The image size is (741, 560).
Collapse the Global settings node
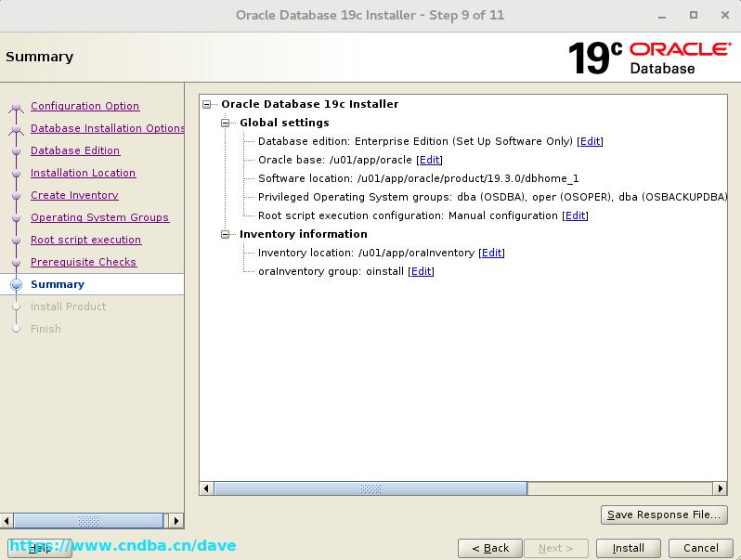pyautogui.click(x=226, y=123)
